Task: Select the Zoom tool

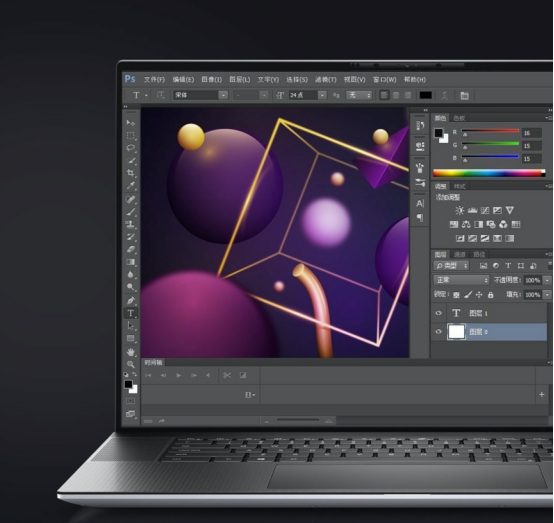Action: (131, 364)
